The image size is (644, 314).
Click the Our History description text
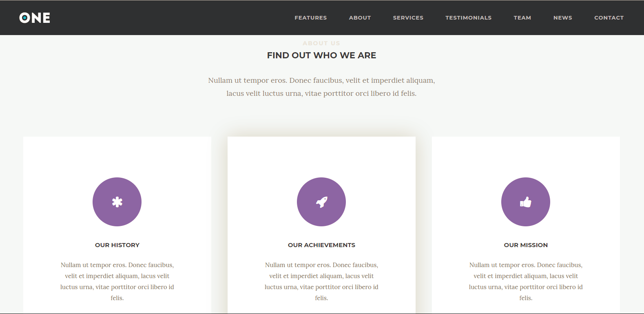(x=117, y=281)
